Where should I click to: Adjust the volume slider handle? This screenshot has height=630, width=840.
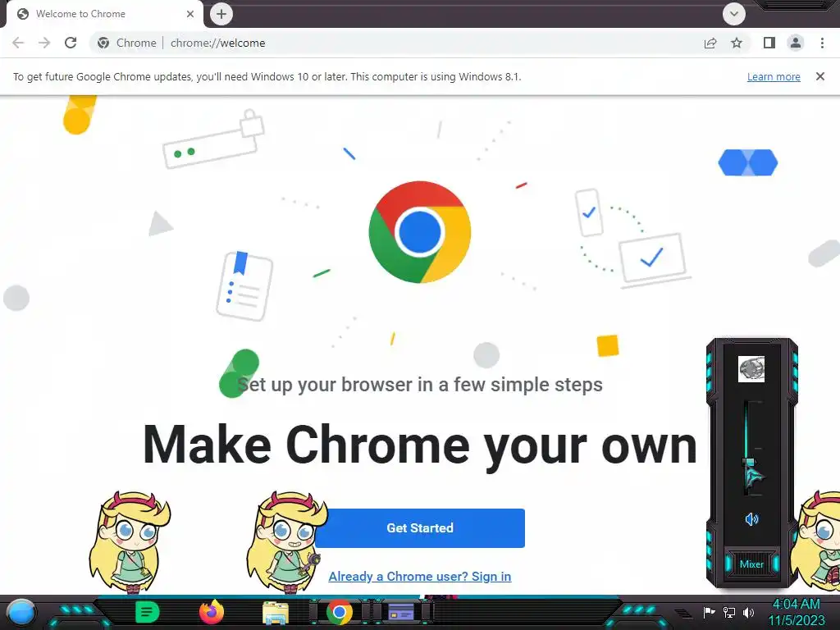[x=750, y=462]
